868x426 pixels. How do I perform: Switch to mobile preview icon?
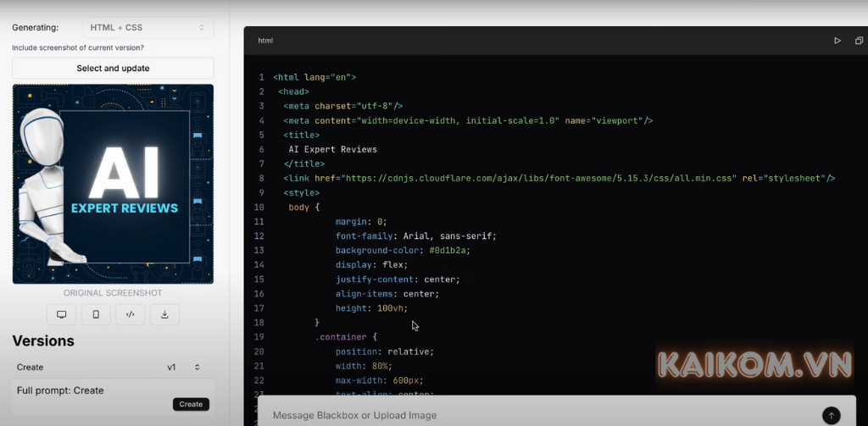point(96,314)
